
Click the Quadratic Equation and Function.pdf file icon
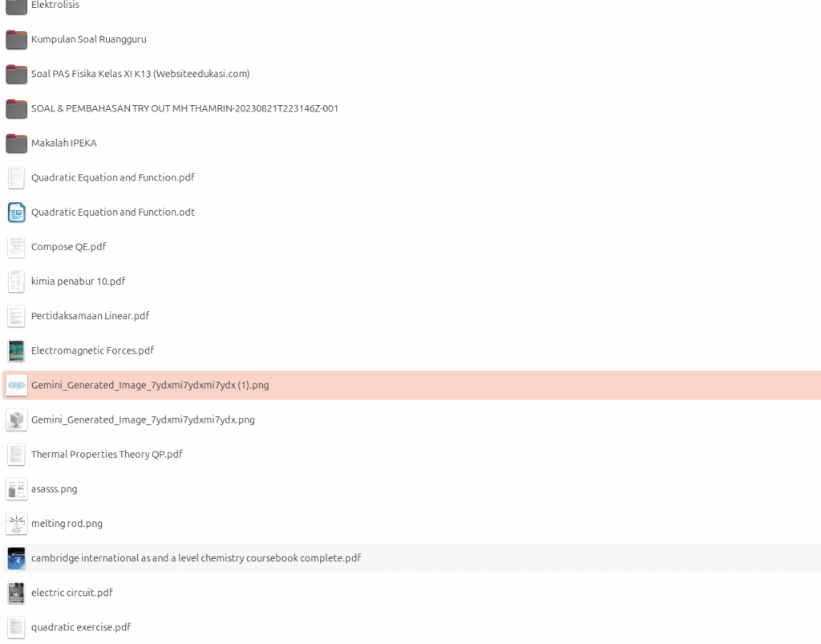click(x=16, y=178)
